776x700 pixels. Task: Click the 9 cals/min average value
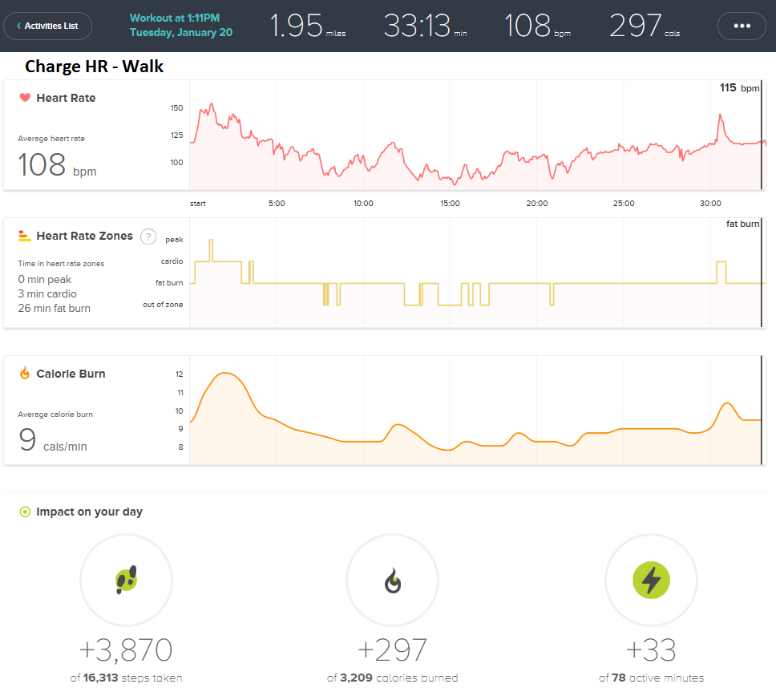(52, 439)
